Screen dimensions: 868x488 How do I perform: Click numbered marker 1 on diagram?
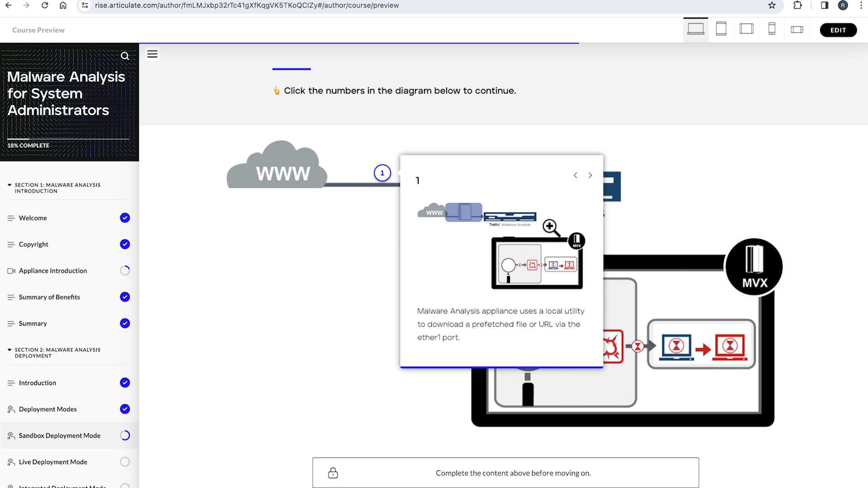[382, 173]
